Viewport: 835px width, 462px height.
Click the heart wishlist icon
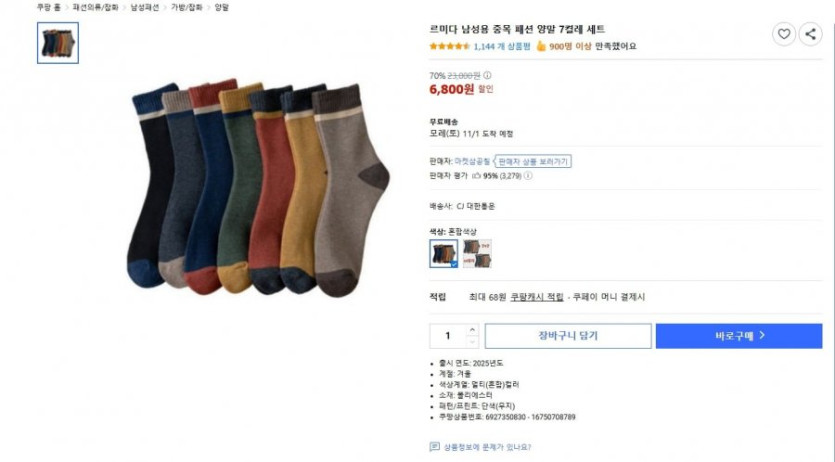coord(783,35)
